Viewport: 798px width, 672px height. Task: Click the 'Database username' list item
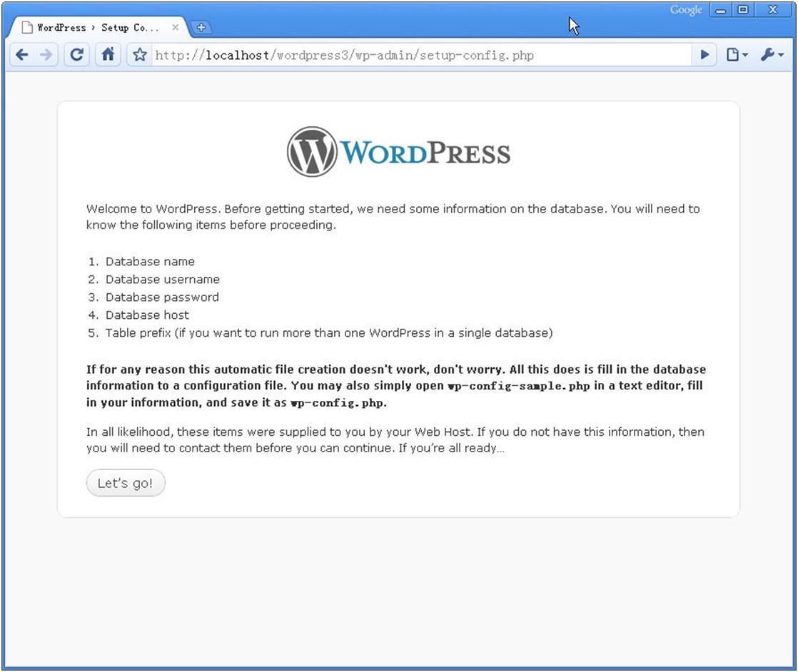coord(162,279)
